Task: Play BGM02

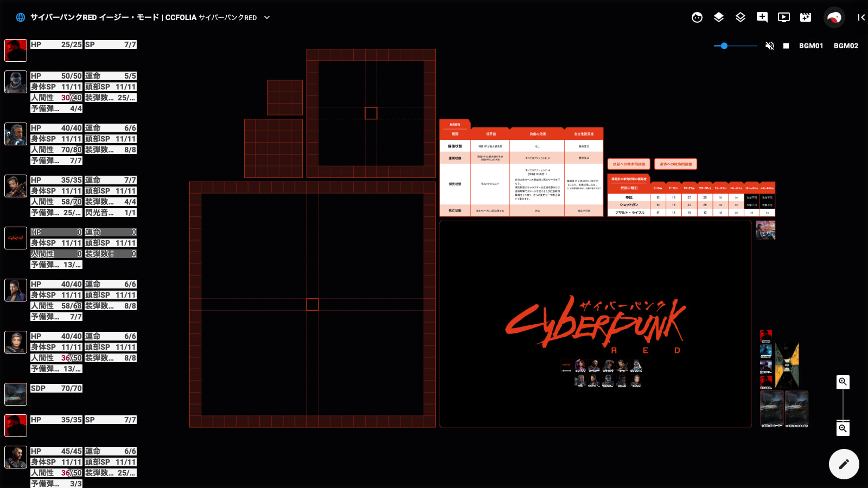Action: coord(846,46)
